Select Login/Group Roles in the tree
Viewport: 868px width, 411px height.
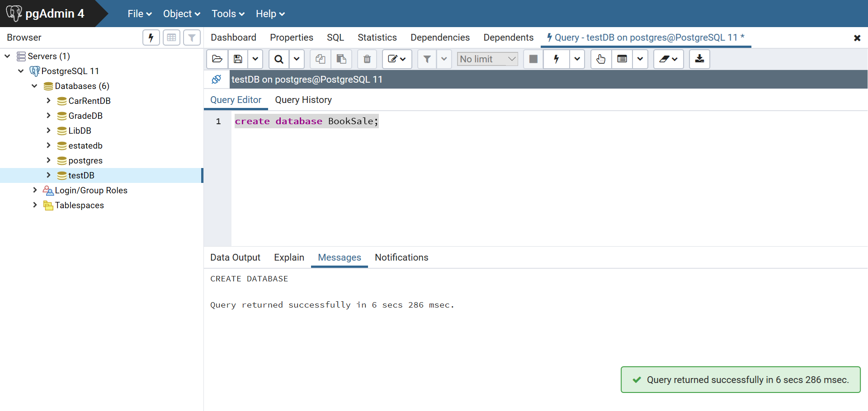point(91,190)
